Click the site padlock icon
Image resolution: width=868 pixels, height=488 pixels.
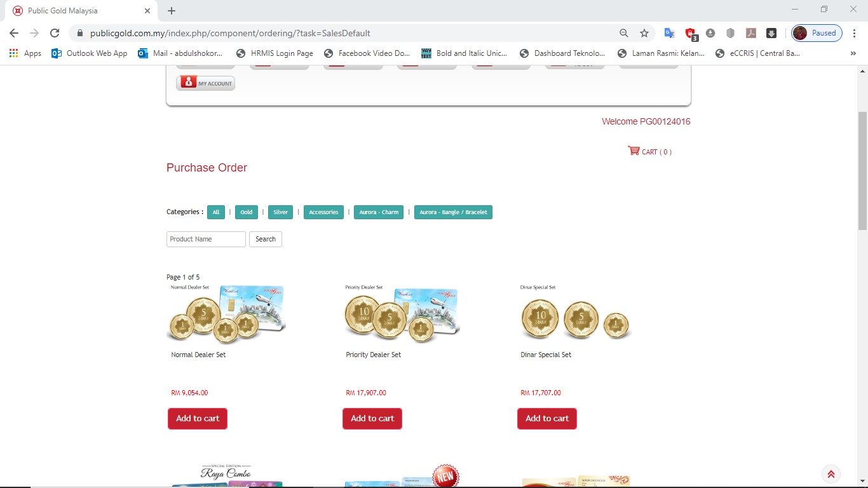[x=80, y=33]
